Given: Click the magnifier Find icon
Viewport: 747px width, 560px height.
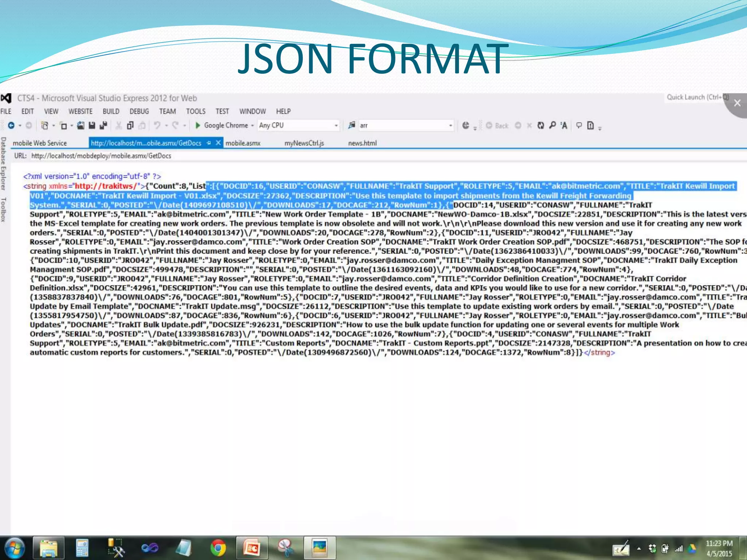Looking at the screenshot, I should 553,125.
